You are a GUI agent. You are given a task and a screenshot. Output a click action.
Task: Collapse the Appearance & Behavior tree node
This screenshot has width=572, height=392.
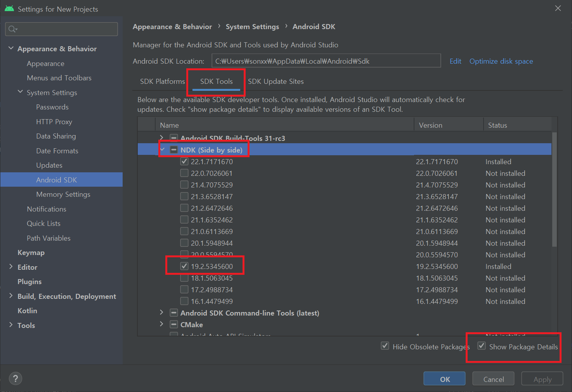[11, 49]
